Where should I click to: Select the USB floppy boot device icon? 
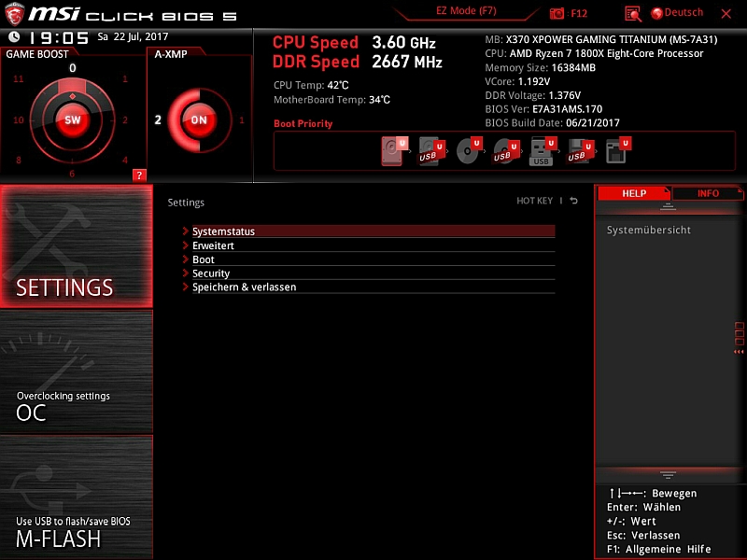[580, 151]
